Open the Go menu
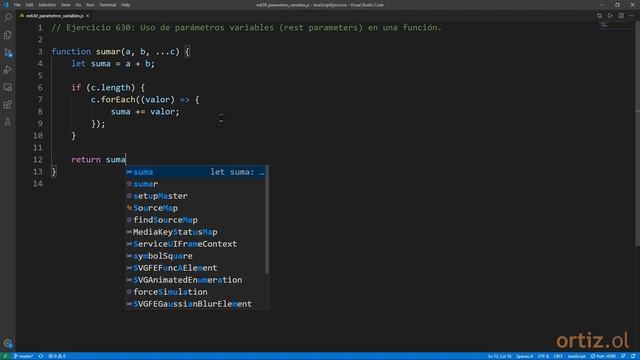Viewport: 640px width, 360px height. 78,5
